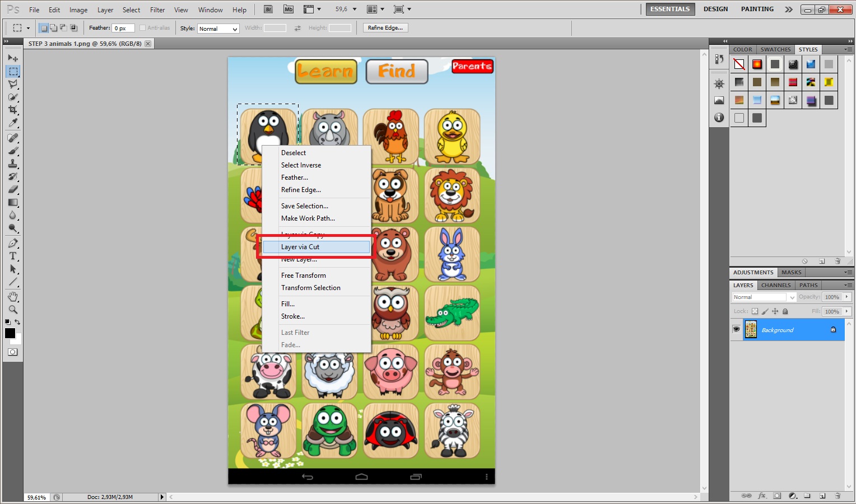Open the Navigator panel ship-wheel icon

click(x=719, y=84)
